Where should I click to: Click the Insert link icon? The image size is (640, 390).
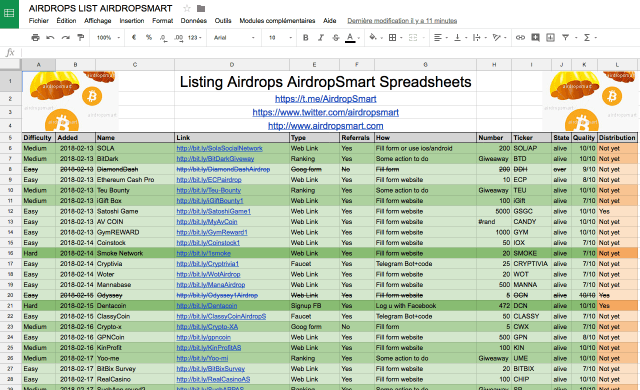pyautogui.click(x=520, y=38)
